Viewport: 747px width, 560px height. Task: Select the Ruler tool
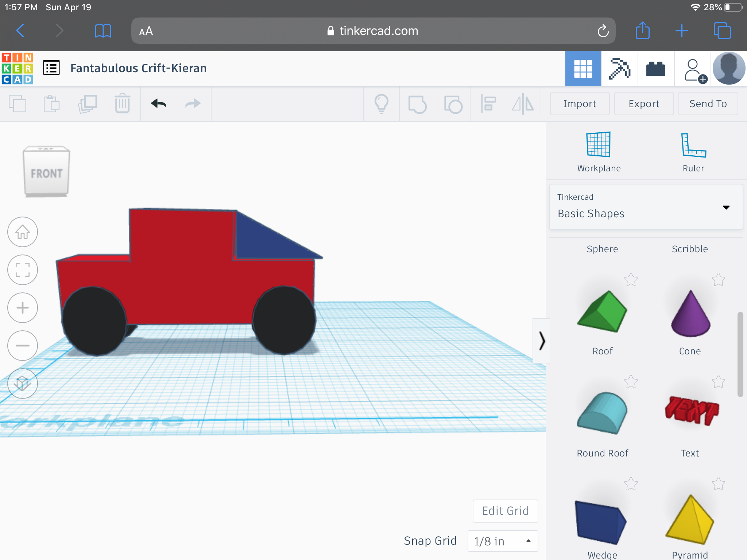click(x=693, y=152)
